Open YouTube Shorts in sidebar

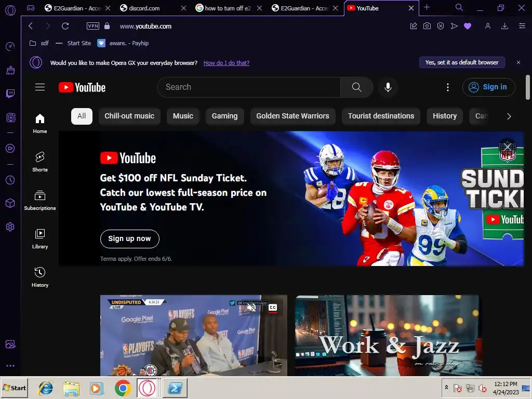coord(40,162)
